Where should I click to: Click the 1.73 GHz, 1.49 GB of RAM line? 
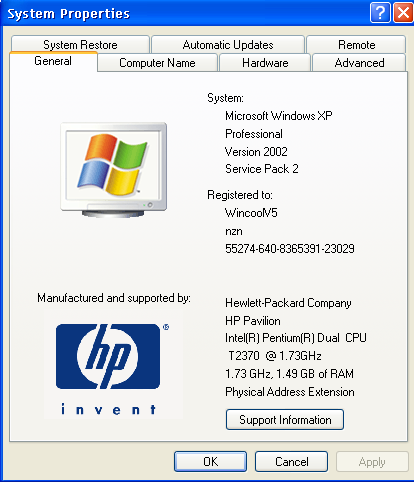289,374
